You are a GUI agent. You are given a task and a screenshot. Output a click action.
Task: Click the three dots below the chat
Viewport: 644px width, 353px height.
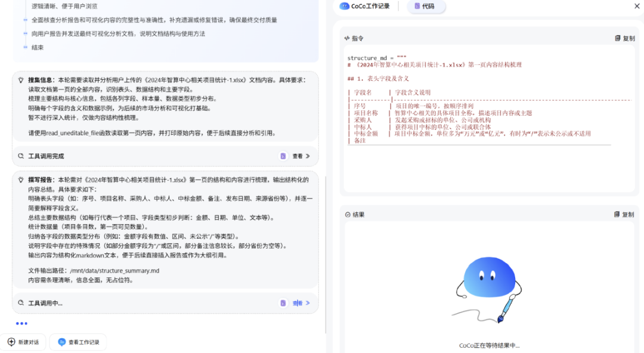(22, 323)
